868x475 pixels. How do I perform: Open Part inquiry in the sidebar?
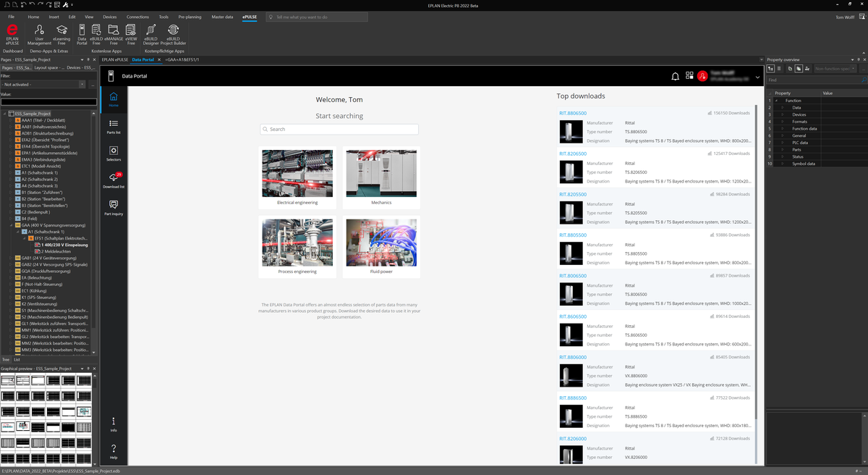point(114,207)
